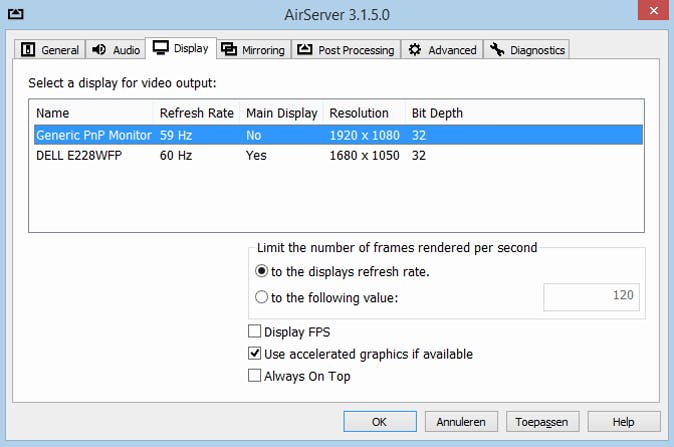The width and height of the screenshot is (674, 447).
Task: Click the Toepassen button
Action: pyautogui.click(x=542, y=422)
